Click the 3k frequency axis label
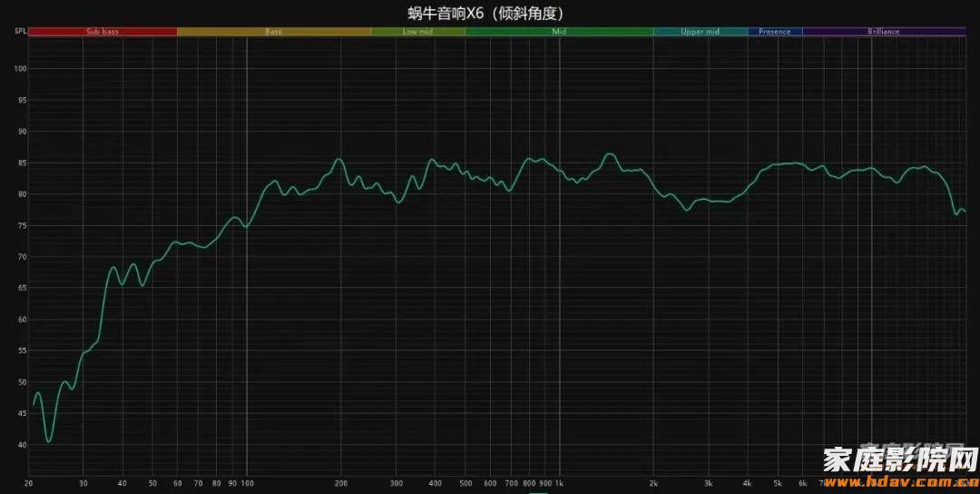 pyautogui.click(x=709, y=483)
